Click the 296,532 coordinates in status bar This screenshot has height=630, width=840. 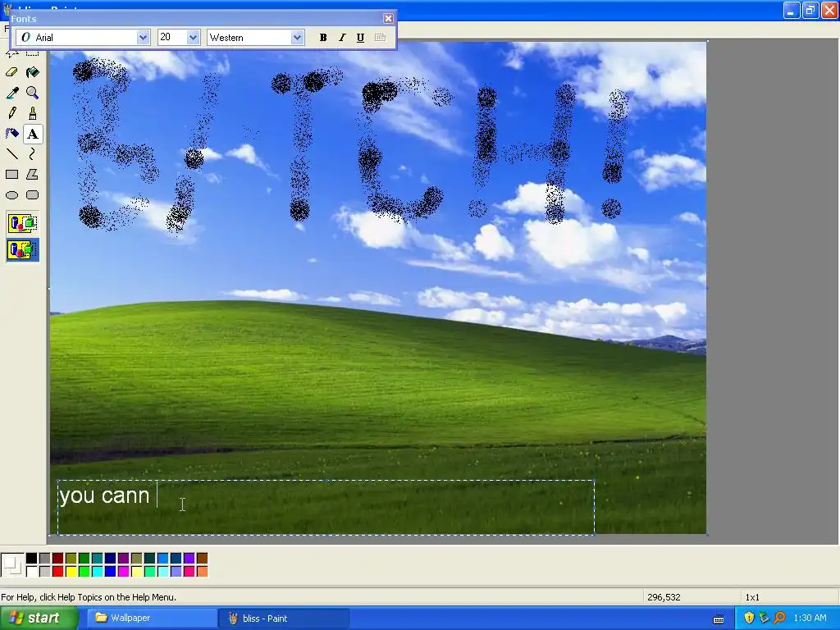[664, 597]
